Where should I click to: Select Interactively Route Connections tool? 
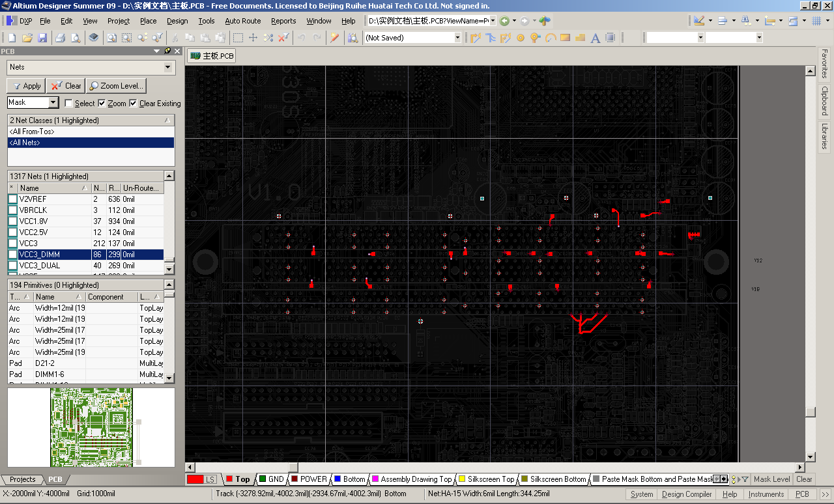[476, 38]
